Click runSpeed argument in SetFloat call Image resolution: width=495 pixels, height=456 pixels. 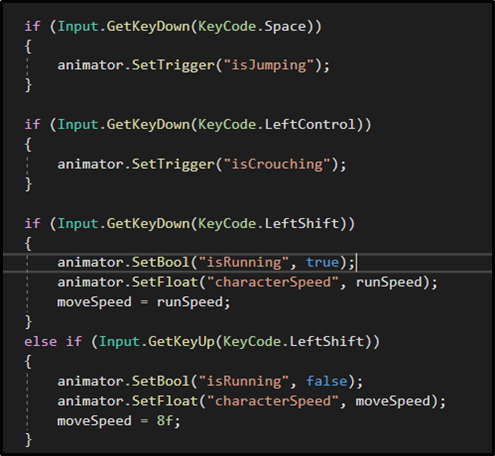coord(389,283)
